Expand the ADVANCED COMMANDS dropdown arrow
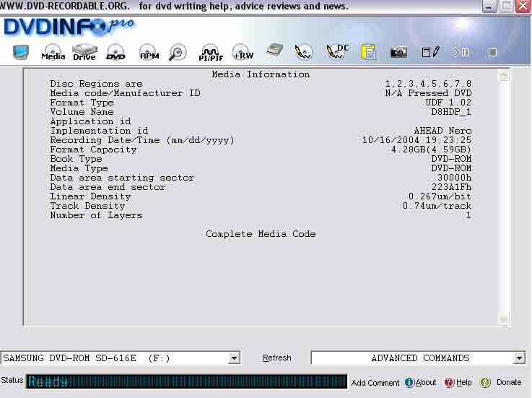532x398 pixels. pyautogui.click(x=519, y=358)
